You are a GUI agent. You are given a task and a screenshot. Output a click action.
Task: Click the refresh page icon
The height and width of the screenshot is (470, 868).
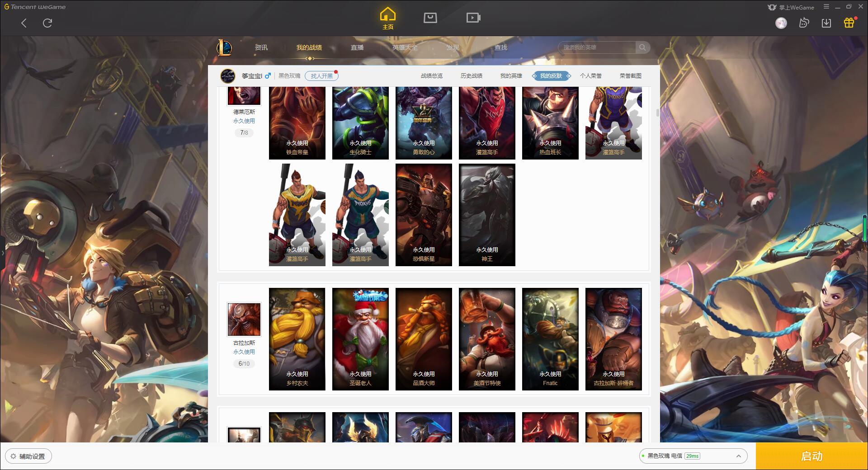point(47,23)
